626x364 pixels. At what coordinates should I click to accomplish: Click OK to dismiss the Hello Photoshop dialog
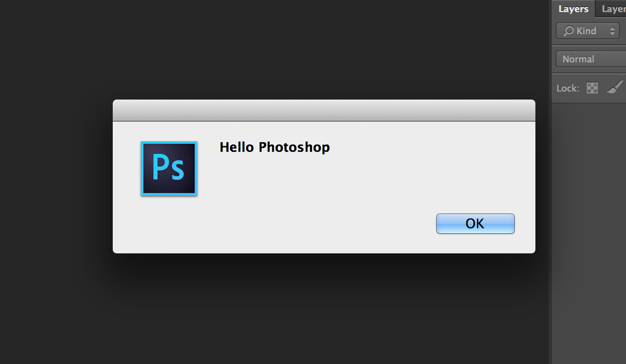point(475,223)
